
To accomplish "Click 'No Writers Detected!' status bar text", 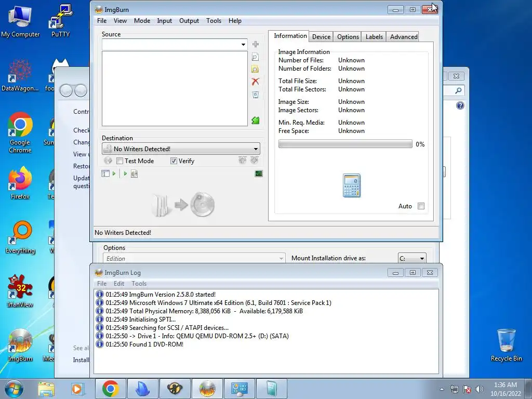I will pyautogui.click(x=123, y=232).
